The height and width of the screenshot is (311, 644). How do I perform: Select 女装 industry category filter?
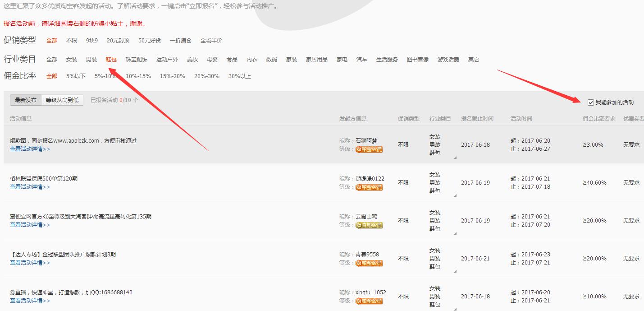coord(72,60)
